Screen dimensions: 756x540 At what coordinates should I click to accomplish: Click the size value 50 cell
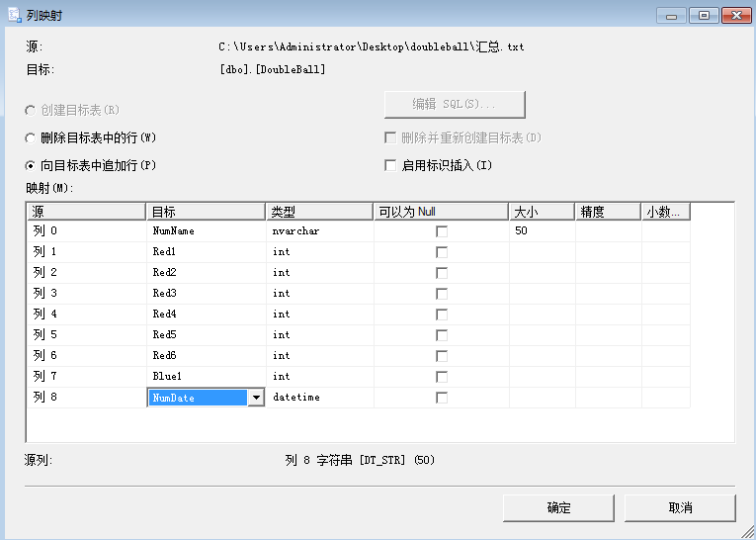coord(543,231)
